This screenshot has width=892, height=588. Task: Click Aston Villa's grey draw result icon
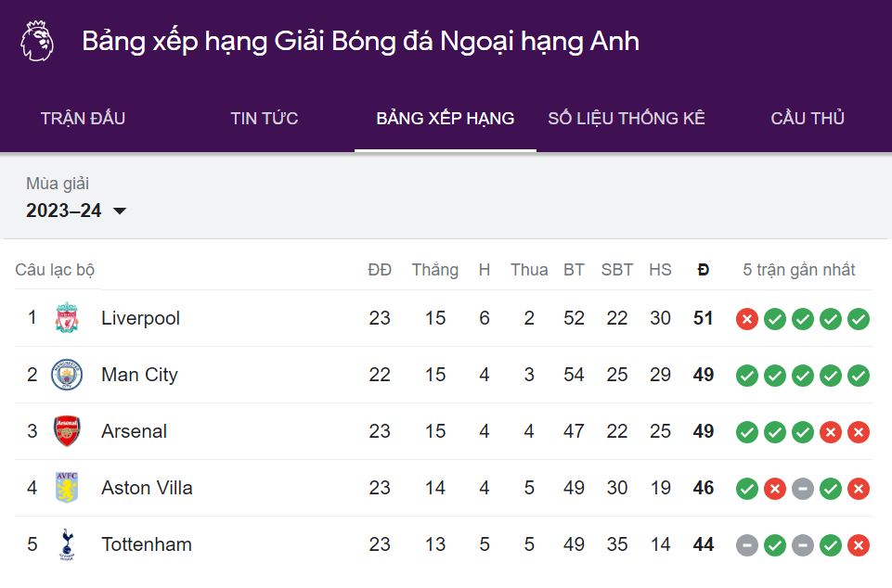click(803, 489)
